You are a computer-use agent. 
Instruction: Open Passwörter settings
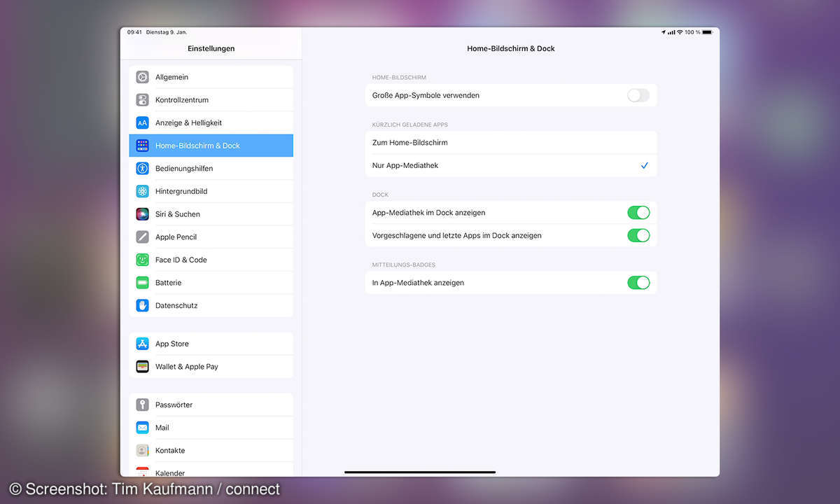(x=211, y=405)
